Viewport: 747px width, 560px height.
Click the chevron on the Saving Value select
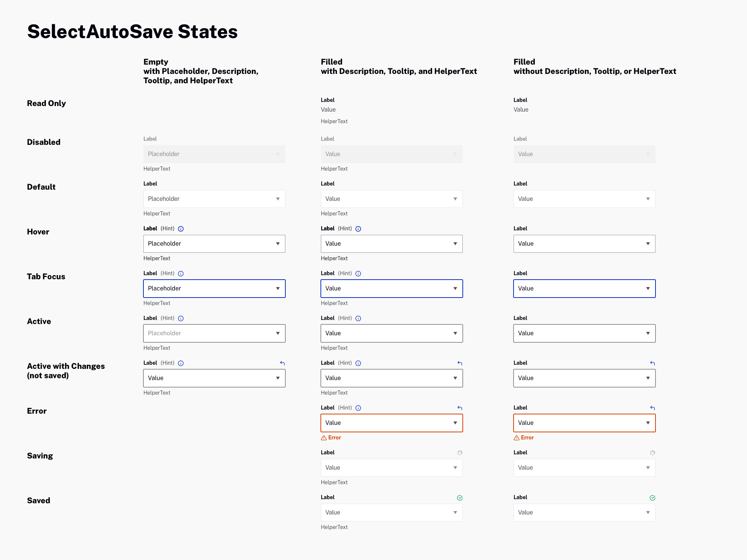(455, 467)
